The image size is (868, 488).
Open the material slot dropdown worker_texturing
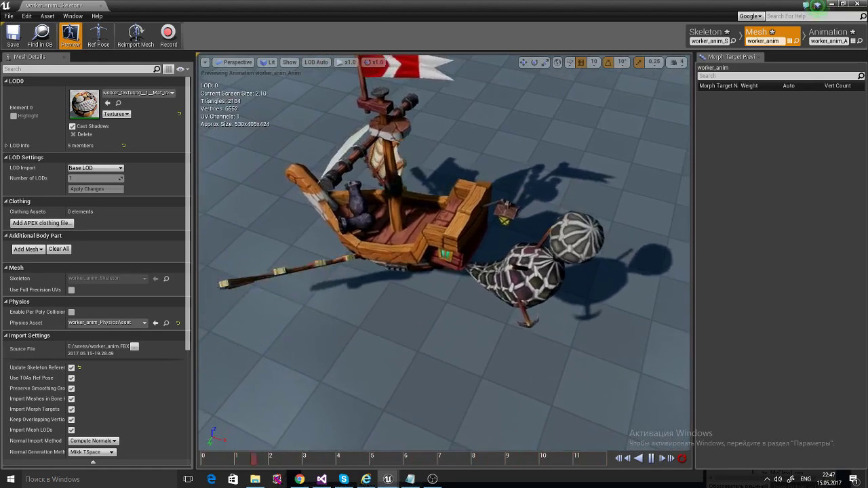point(138,93)
